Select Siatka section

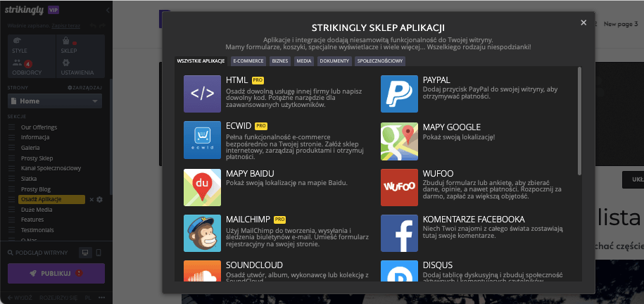[x=29, y=179]
